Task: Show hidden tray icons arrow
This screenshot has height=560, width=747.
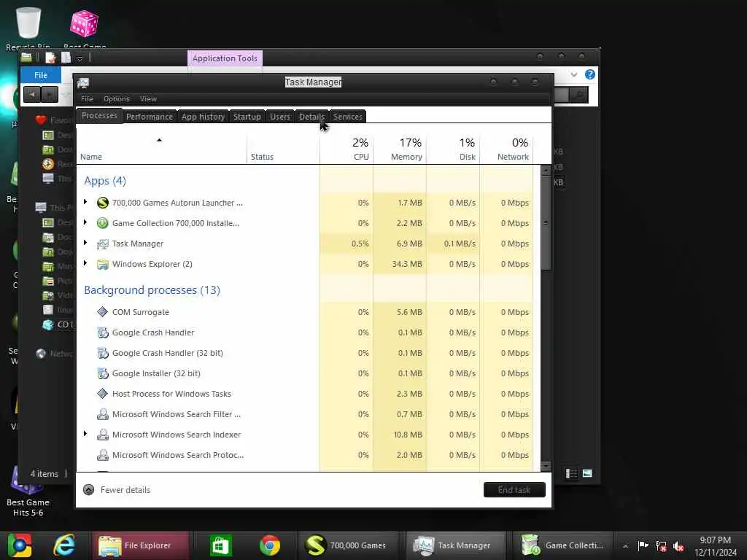Action: pyautogui.click(x=625, y=546)
